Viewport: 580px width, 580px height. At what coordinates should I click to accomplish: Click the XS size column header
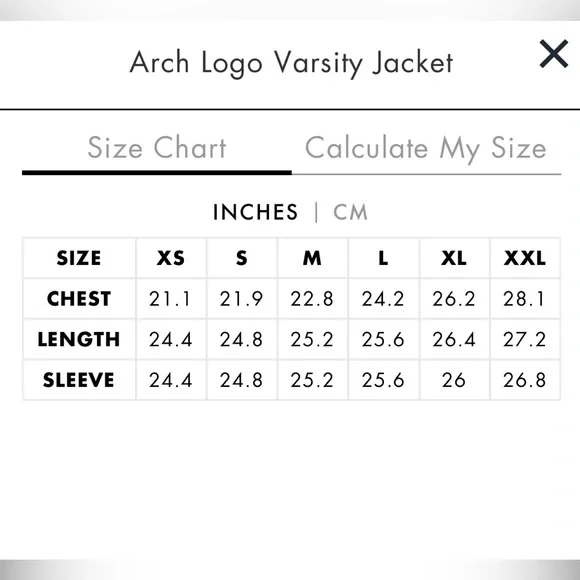coord(171,258)
